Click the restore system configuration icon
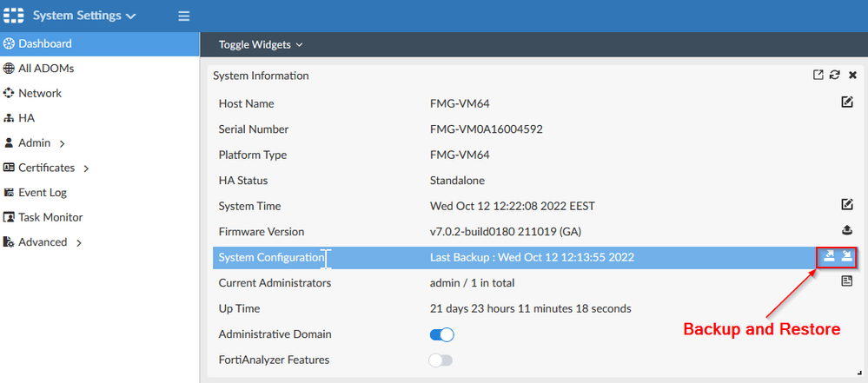The width and height of the screenshot is (868, 383). pos(846,255)
